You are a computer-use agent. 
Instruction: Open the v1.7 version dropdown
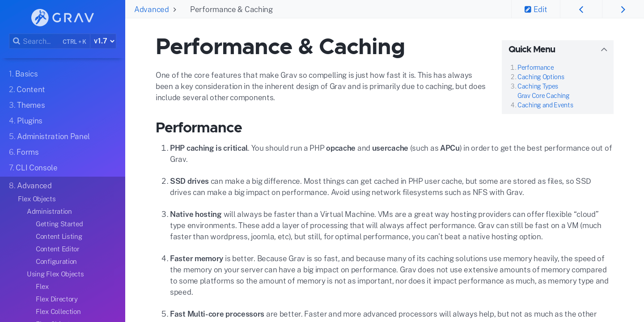[103, 41]
